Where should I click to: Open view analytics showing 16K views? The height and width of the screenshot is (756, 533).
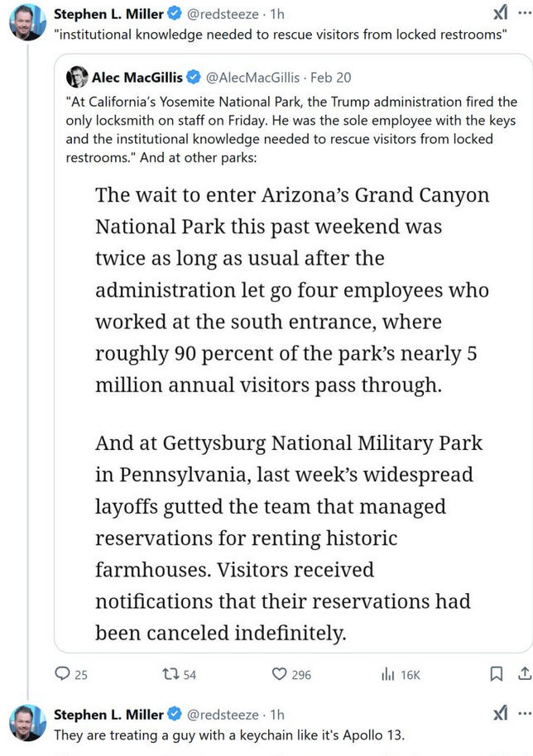click(387, 674)
